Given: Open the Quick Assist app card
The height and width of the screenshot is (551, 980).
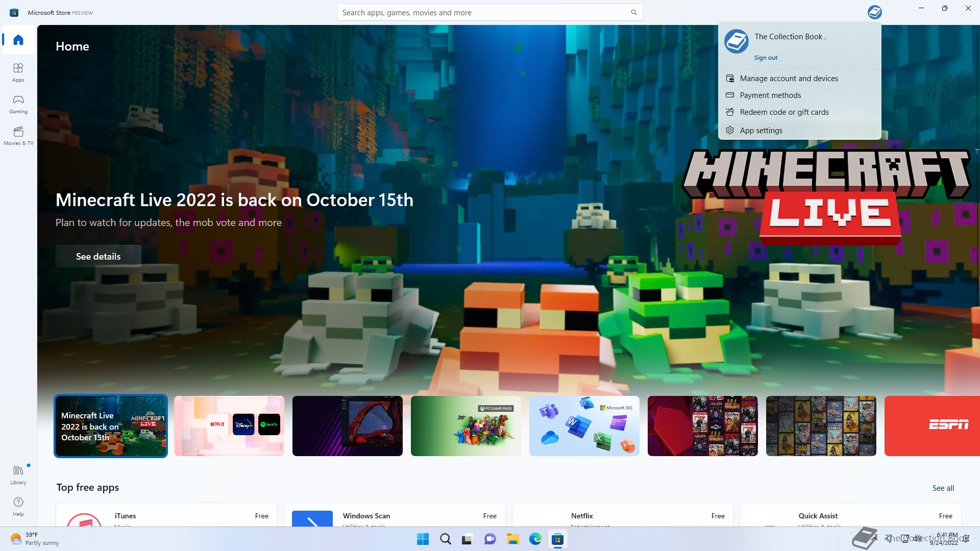Looking at the screenshot, I should [x=850, y=515].
